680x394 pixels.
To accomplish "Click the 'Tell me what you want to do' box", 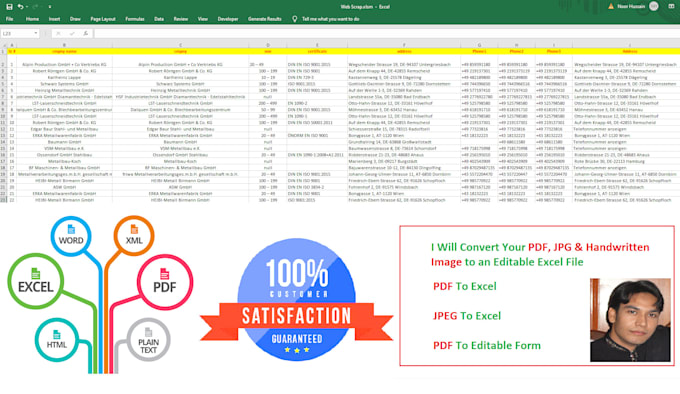I will click(x=330, y=19).
